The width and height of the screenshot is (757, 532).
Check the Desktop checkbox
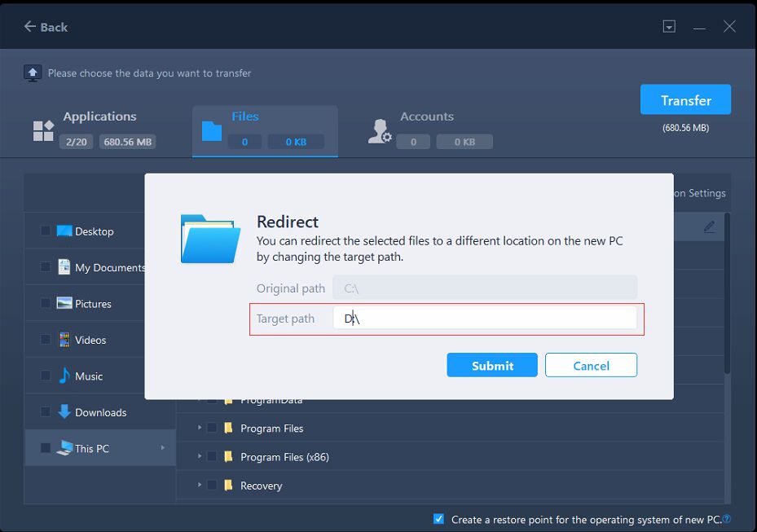pos(45,231)
